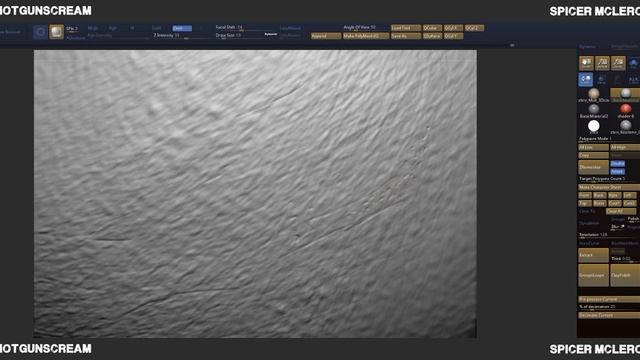Screen dimensions: 640x360
Task: Select the zbro_Mud material sphere
Action: point(593,95)
